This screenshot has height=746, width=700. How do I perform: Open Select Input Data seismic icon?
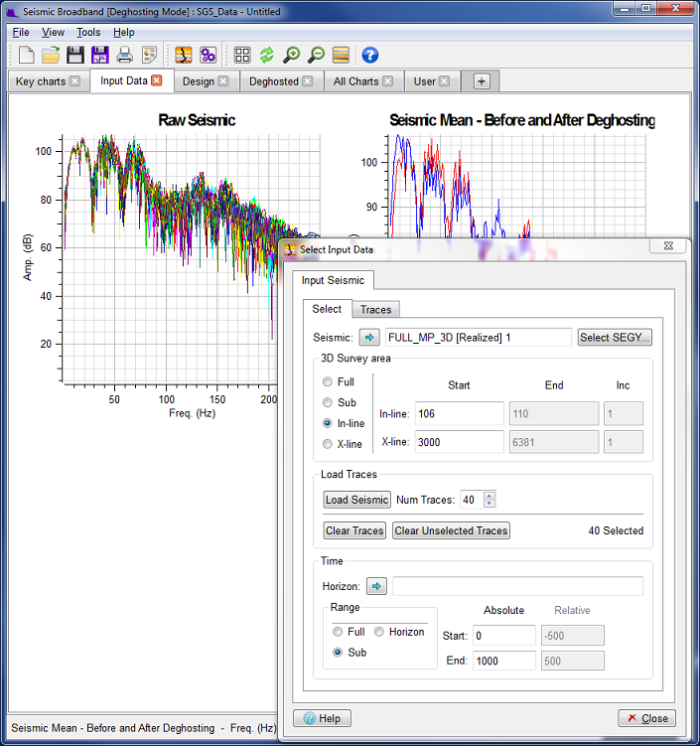[183, 55]
